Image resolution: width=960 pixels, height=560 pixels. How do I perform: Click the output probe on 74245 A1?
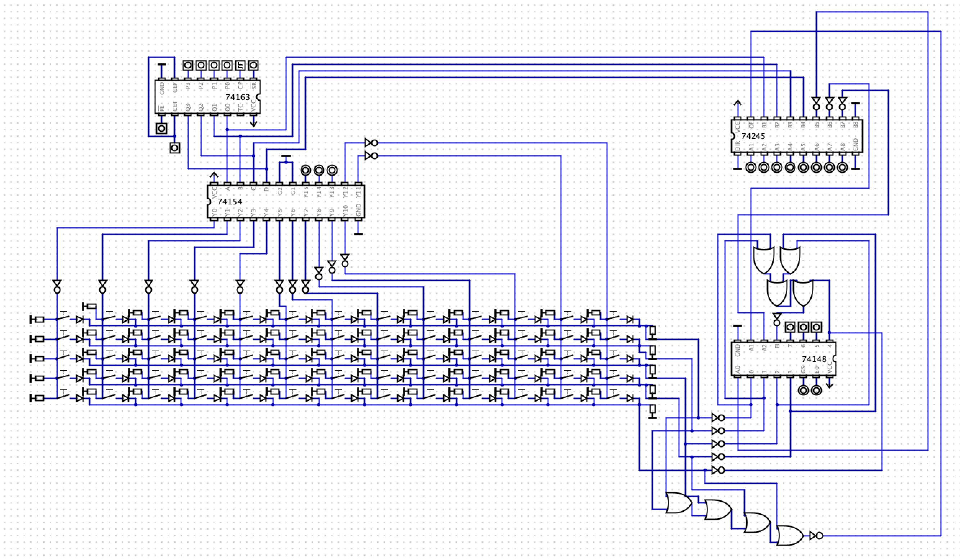click(751, 167)
